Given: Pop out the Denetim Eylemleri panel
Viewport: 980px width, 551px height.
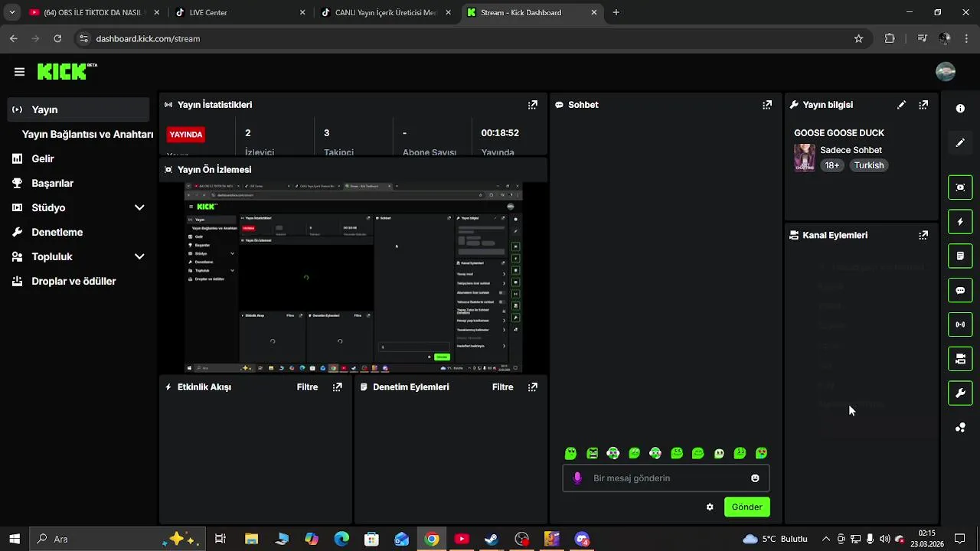Looking at the screenshot, I should coord(533,387).
